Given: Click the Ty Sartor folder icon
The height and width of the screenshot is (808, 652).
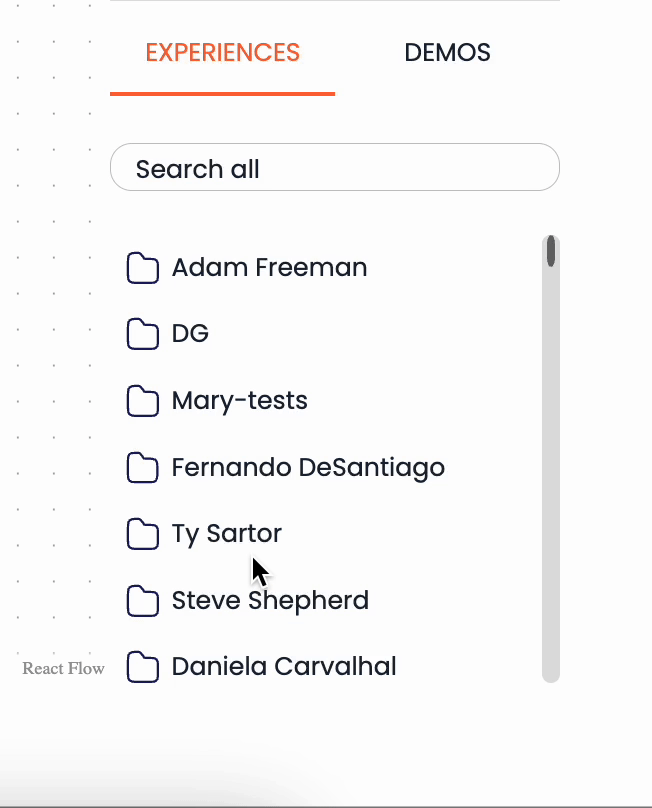Looking at the screenshot, I should pyautogui.click(x=143, y=534).
